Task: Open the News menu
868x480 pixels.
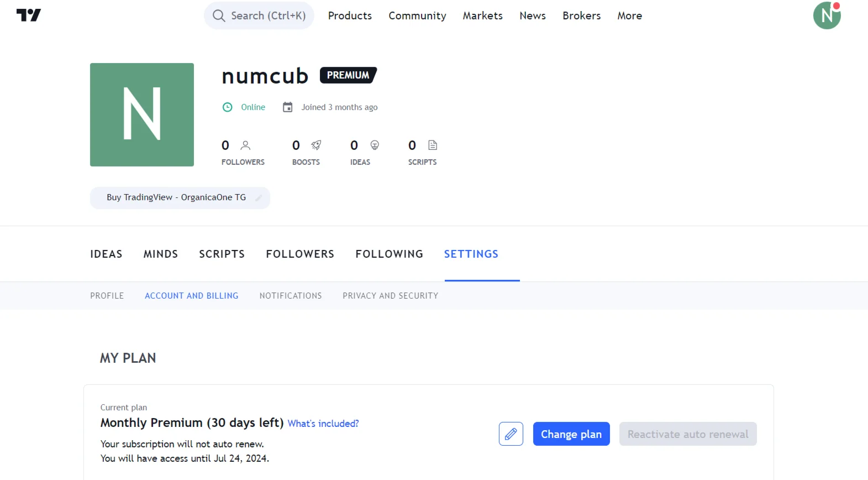Action: point(533,15)
